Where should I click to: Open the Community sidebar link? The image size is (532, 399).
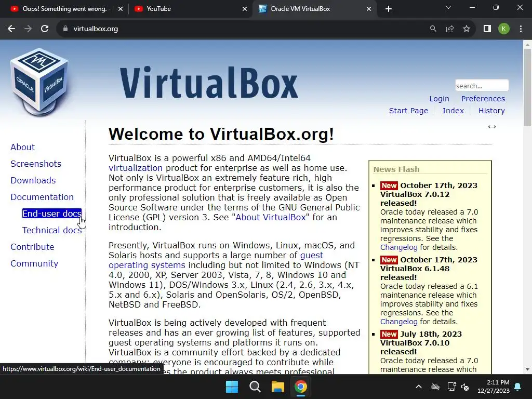34,263
